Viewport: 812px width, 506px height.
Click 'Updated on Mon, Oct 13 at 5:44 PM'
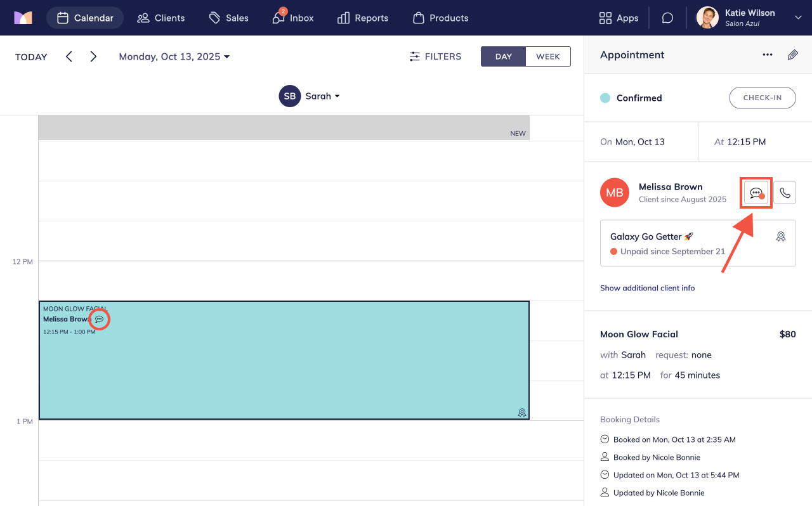[676, 475]
